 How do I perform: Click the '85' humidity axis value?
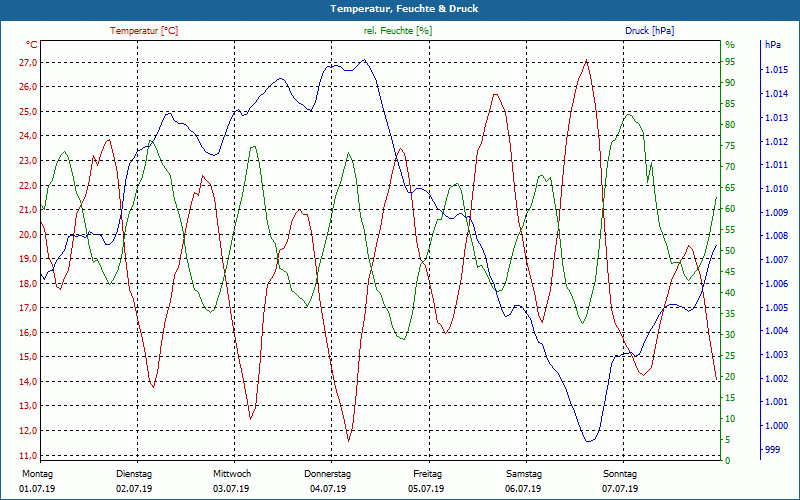730,104
